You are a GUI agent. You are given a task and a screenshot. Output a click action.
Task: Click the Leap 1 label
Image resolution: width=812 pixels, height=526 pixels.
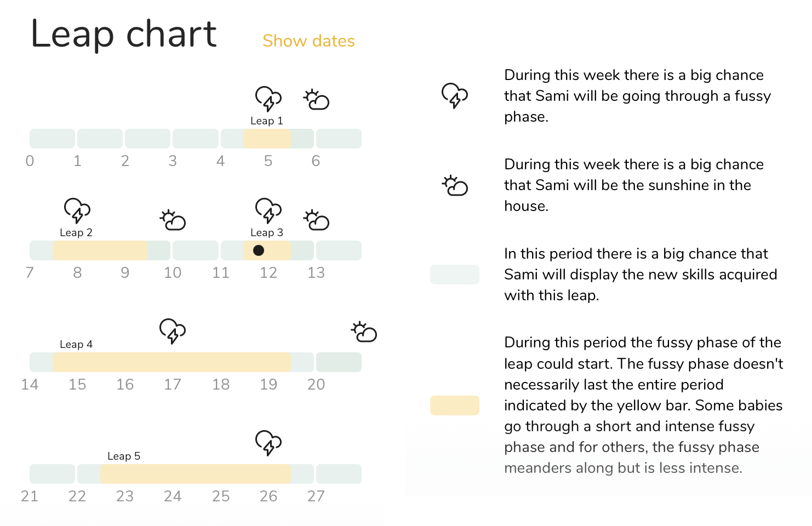[x=267, y=121]
